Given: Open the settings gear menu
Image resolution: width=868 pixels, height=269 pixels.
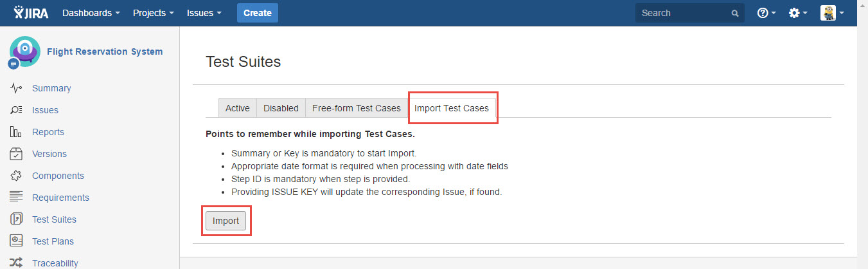Looking at the screenshot, I should click(798, 13).
